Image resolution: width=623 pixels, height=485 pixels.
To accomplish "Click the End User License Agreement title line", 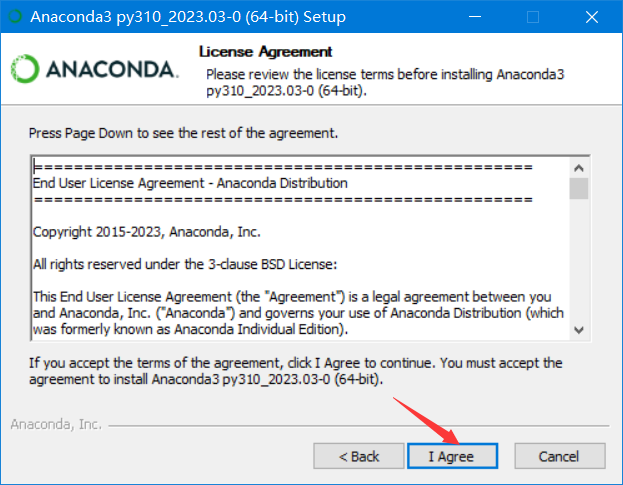I will point(190,183).
